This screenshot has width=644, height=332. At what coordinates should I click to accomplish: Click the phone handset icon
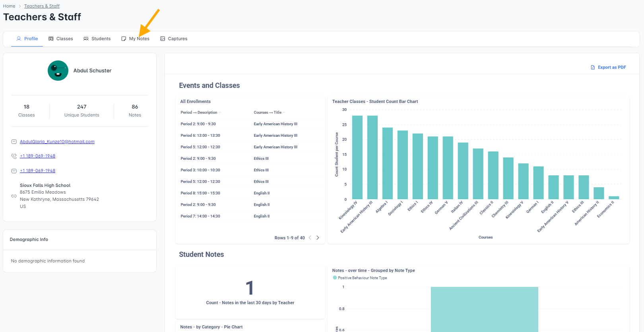tap(14, 156)
